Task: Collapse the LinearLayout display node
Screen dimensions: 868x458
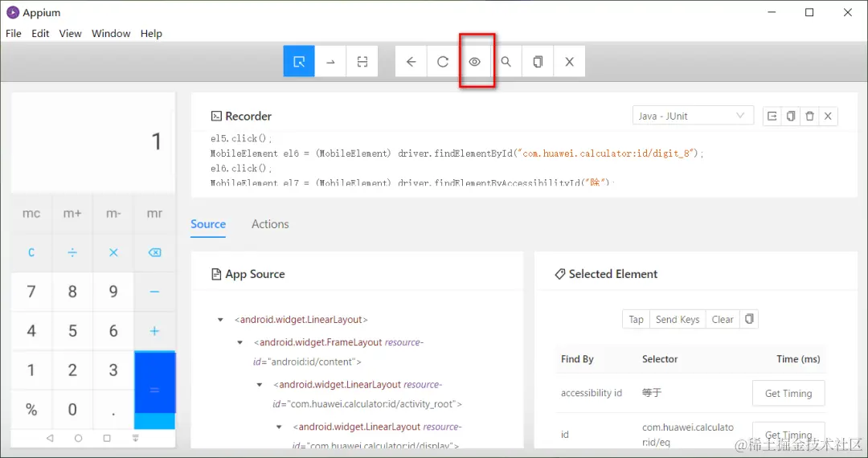Action: (279, 427)
